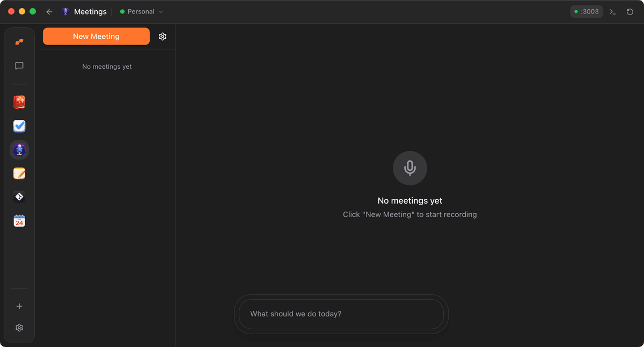The width and height of the screenshot is (644, 347).
Task: Start a New Meeting recording
Action: [x=96, y=36]
